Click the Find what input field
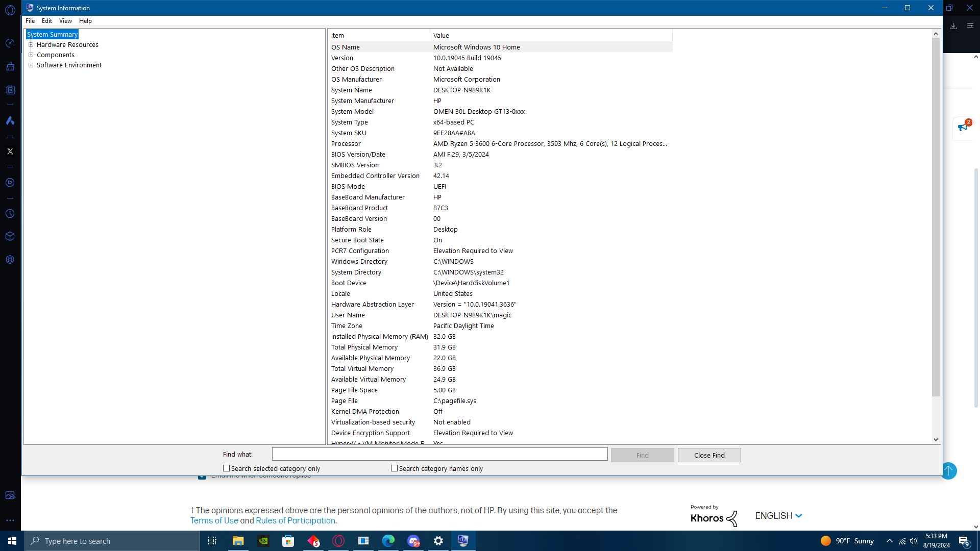980x551 pixels. [439, 454]
